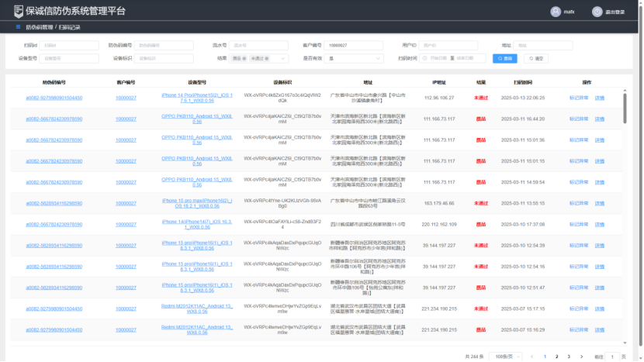Click the mafx user avatar icon
This screenshot has height=362, width=644.
tap(556, 12)
